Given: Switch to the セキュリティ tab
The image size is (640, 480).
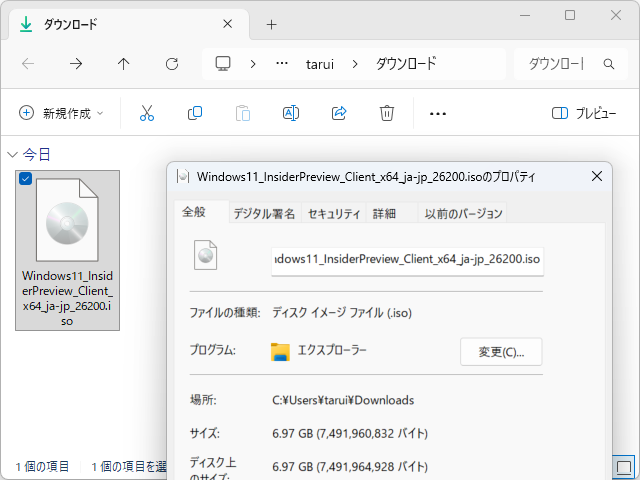Looking at the screenshot, I should [334, 213].
